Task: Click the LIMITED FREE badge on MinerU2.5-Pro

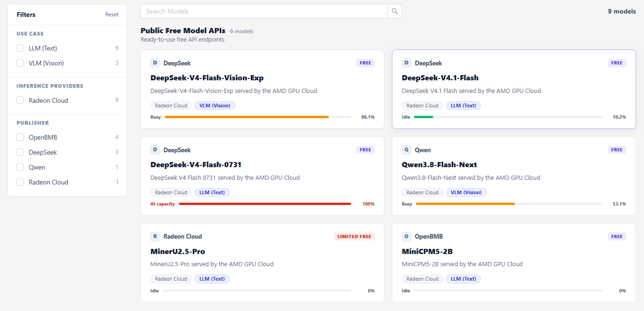Action: (354, 236)
